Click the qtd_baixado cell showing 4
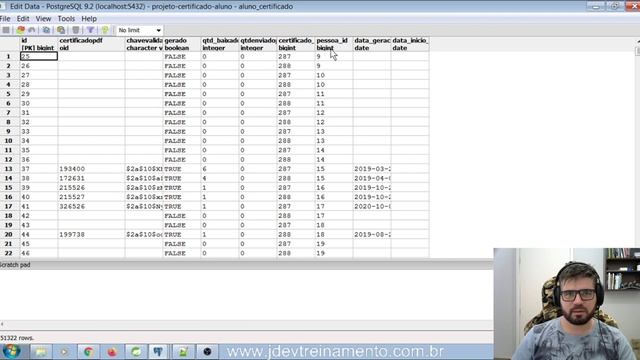640x360 pixels. click(x=220, y=178)
